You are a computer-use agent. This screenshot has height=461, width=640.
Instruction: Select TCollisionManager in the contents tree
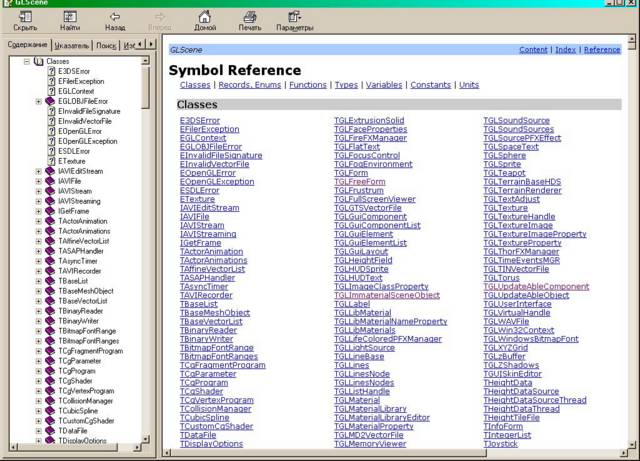point(85,401)
